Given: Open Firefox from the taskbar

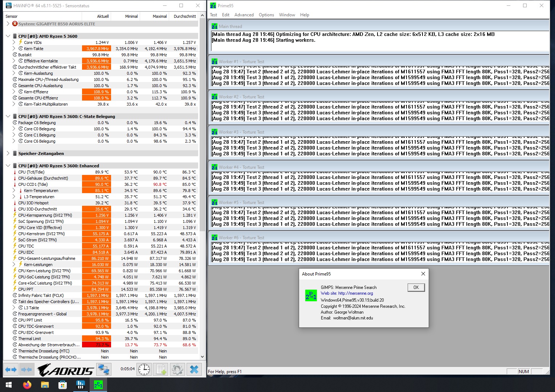Looking at the screenshot, I should [27, 385].
